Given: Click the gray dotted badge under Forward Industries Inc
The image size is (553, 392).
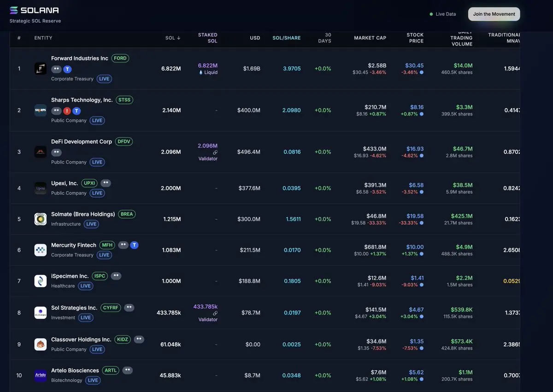Looking at the screenshot, I should [56, 69].
